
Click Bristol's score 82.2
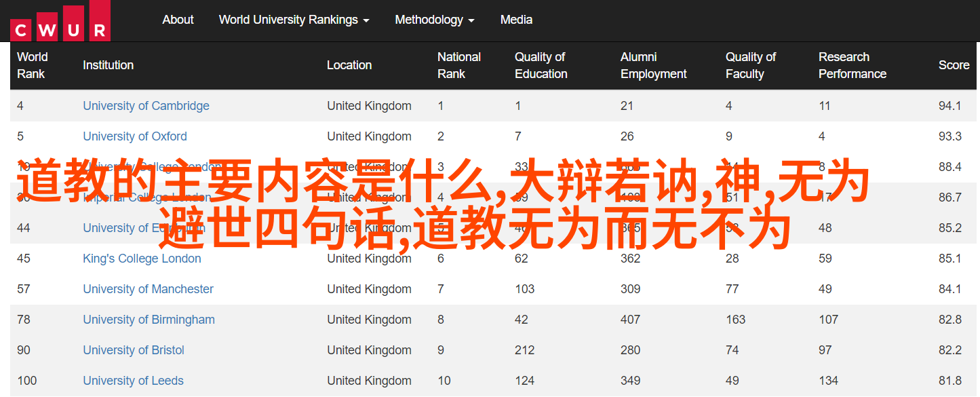pos(950,350)
